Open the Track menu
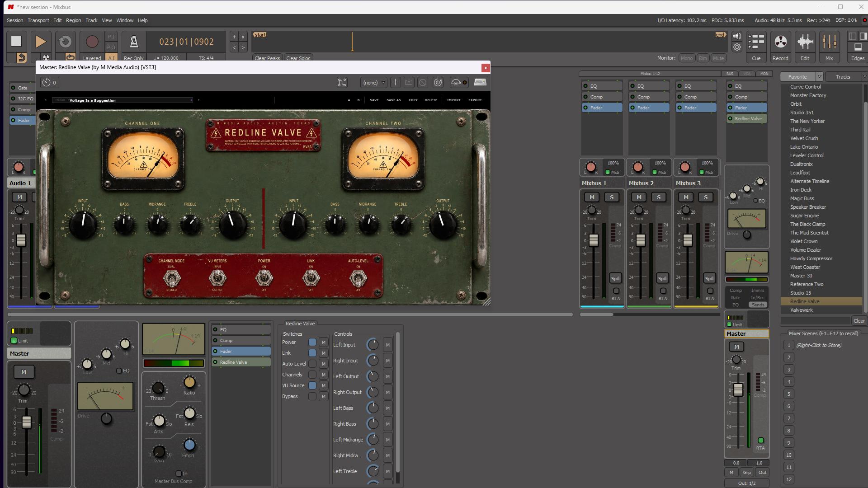 92,20
